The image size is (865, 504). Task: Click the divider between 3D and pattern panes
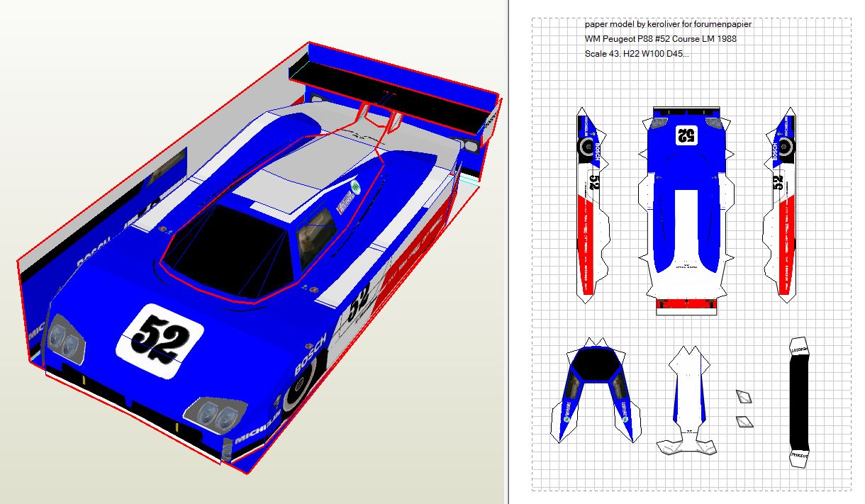tap(506, 252)
